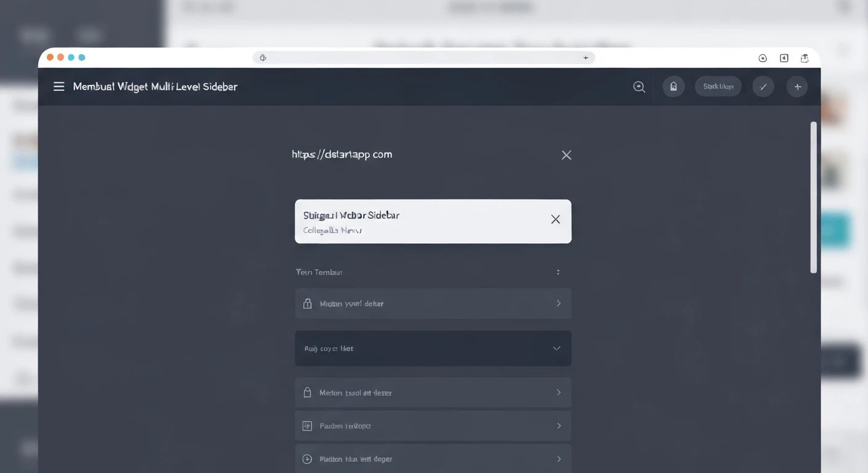Click the 'Ruij coyer hlet' dropdown label
The width and height of the screenshot is (868, 473).
(x=329, y=349)
